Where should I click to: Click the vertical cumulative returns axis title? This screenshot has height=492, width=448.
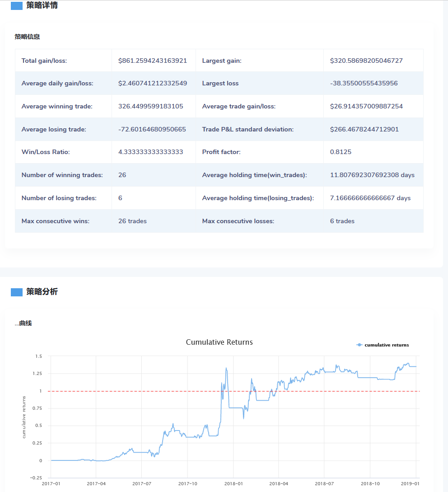pyautogui.click(x=24, y=417)
